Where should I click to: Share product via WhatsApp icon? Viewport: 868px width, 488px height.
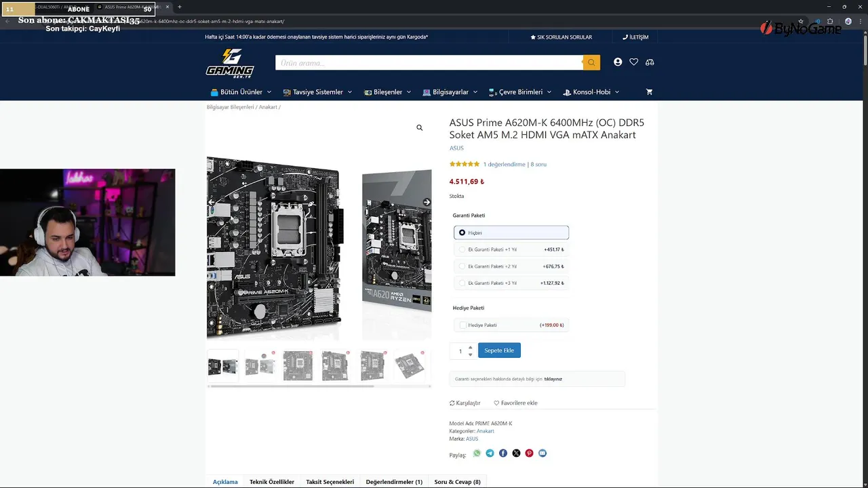click(x=477, y=453)
